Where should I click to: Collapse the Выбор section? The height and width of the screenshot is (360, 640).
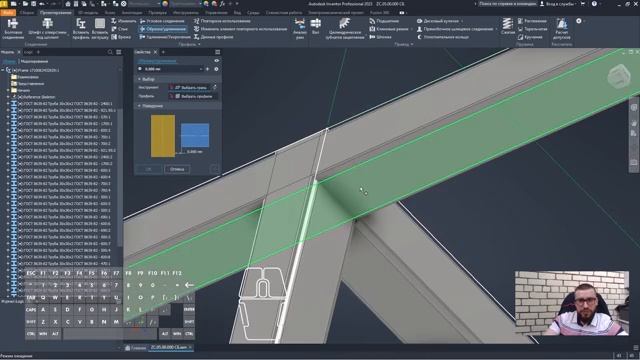point(139,79)
